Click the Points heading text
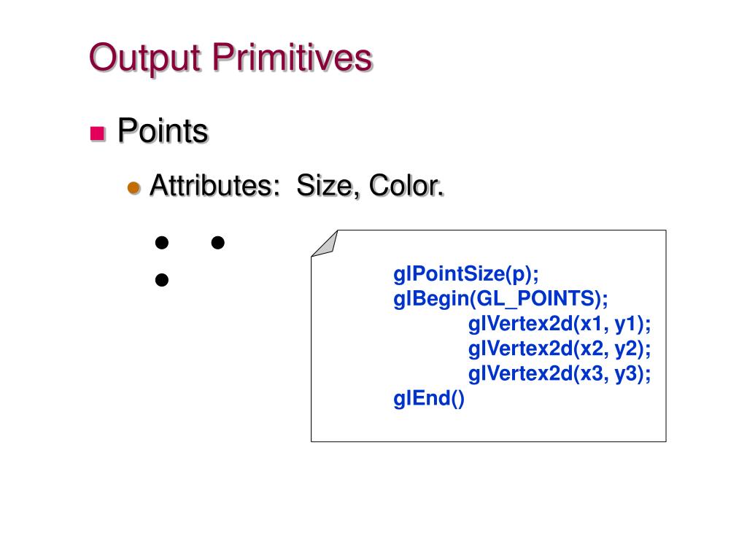Screen dimensions: 747x560 (163, 131)
